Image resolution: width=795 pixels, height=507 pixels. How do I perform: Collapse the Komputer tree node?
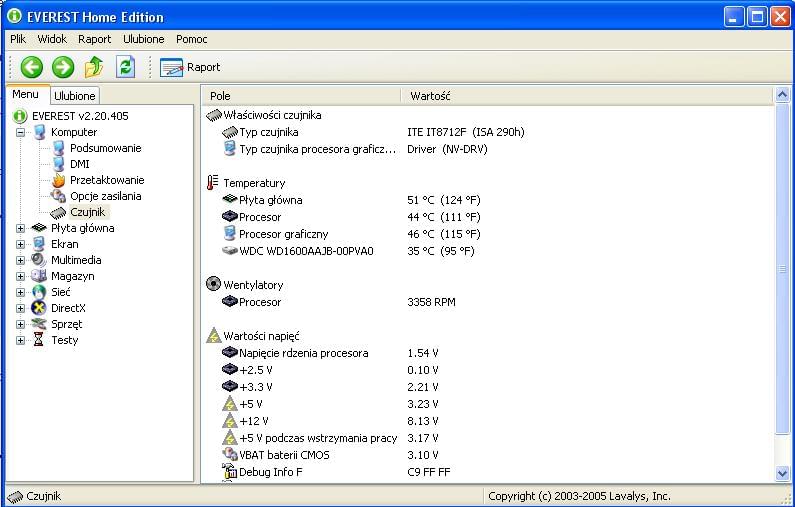click(20, 132)
